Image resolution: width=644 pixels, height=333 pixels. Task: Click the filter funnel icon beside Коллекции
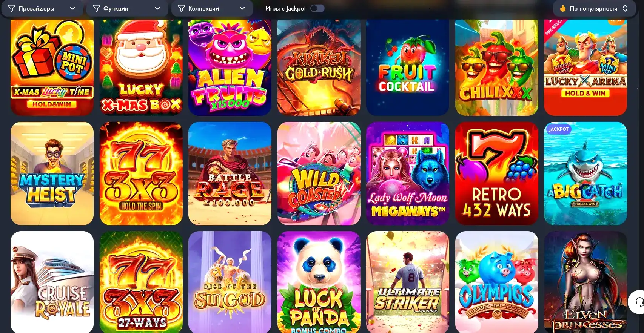point(182,8)
